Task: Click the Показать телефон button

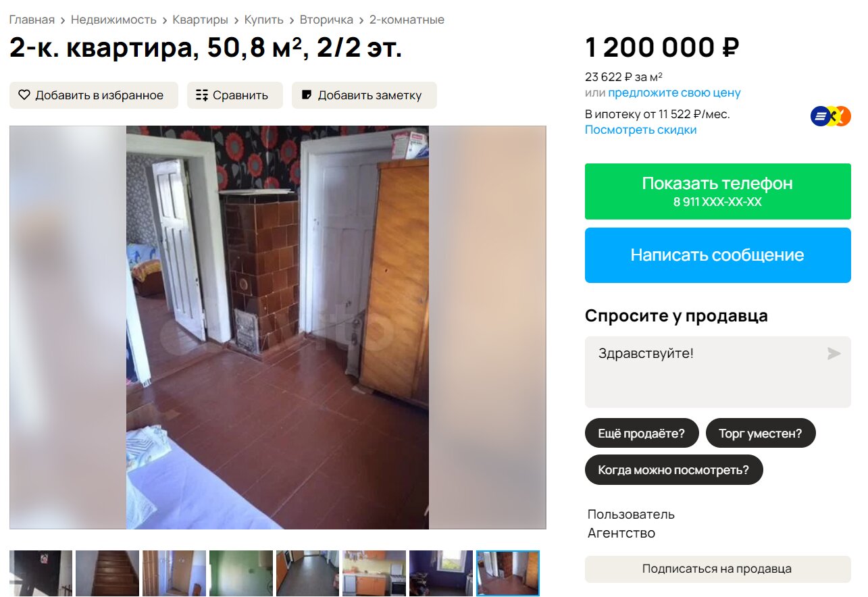Action: (x=717, y=191)
